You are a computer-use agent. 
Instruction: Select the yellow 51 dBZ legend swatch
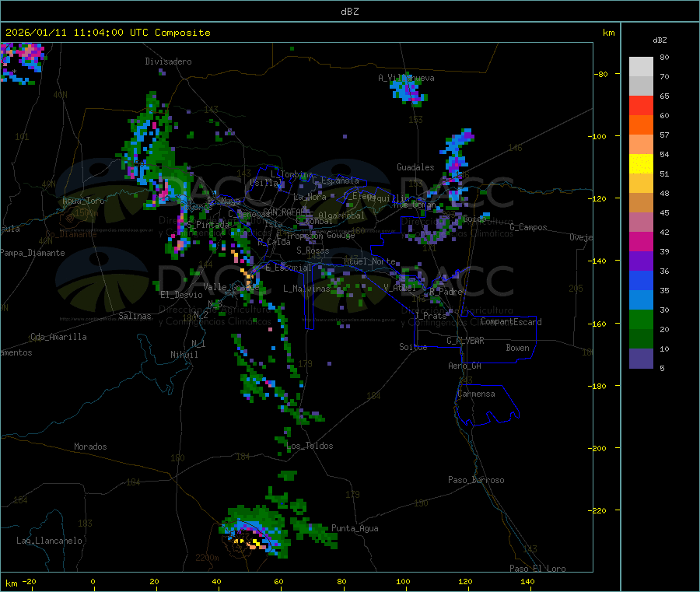point(641,164)
